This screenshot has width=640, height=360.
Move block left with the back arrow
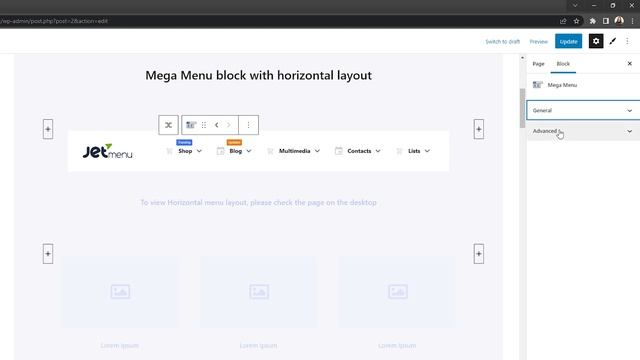tap(217, 125)
